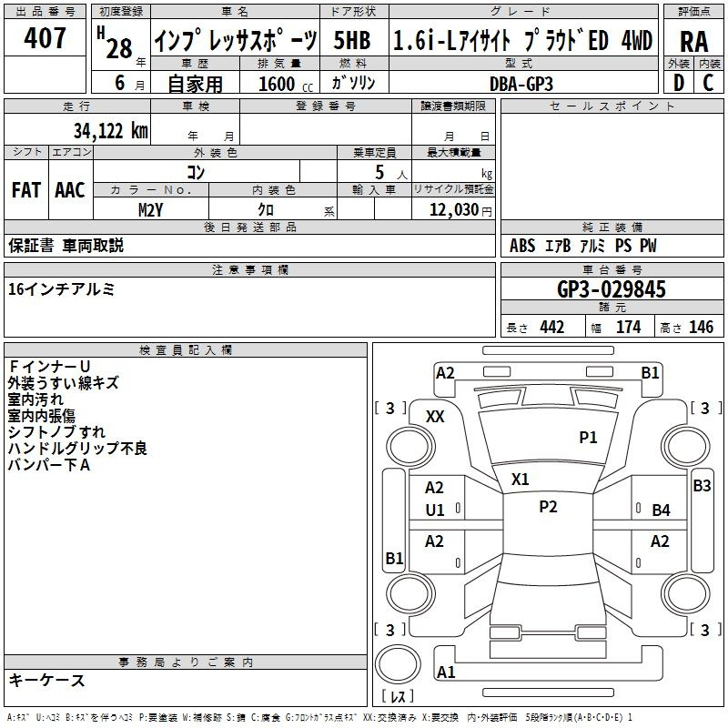Click the car name インプレッサスポーツ
This screenshot has height=728, width=728.
236,40
